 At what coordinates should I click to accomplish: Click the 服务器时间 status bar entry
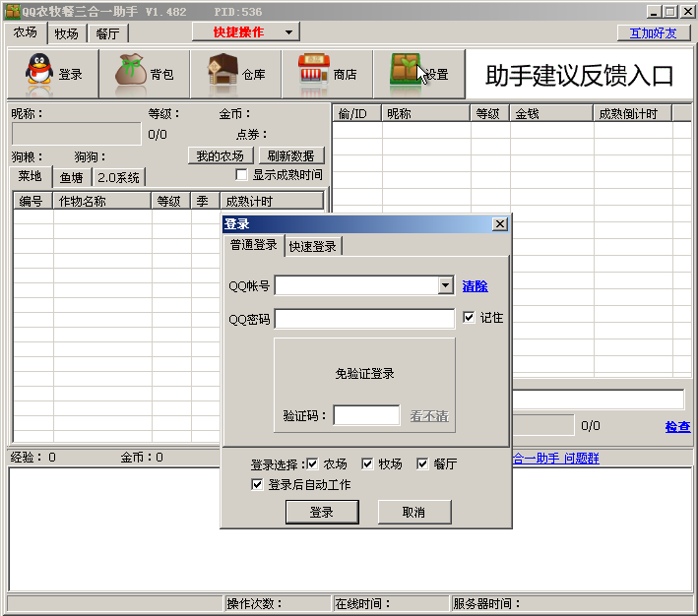click(571, 603)
